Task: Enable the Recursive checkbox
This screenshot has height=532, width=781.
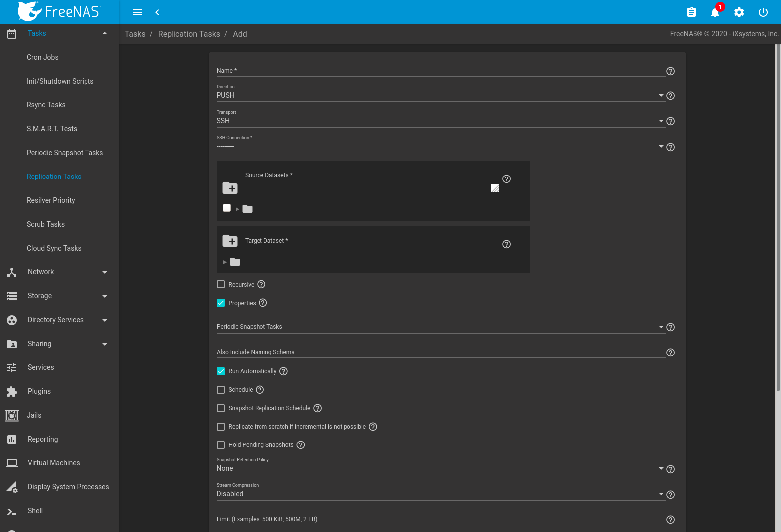Action: [x=221, y=285]
